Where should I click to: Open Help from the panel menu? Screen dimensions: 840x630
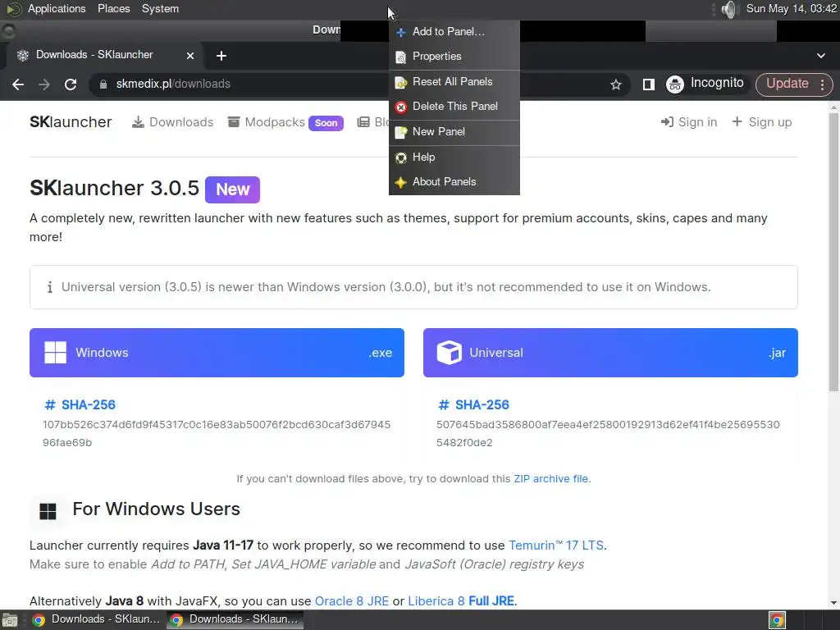tap(454, 157)
